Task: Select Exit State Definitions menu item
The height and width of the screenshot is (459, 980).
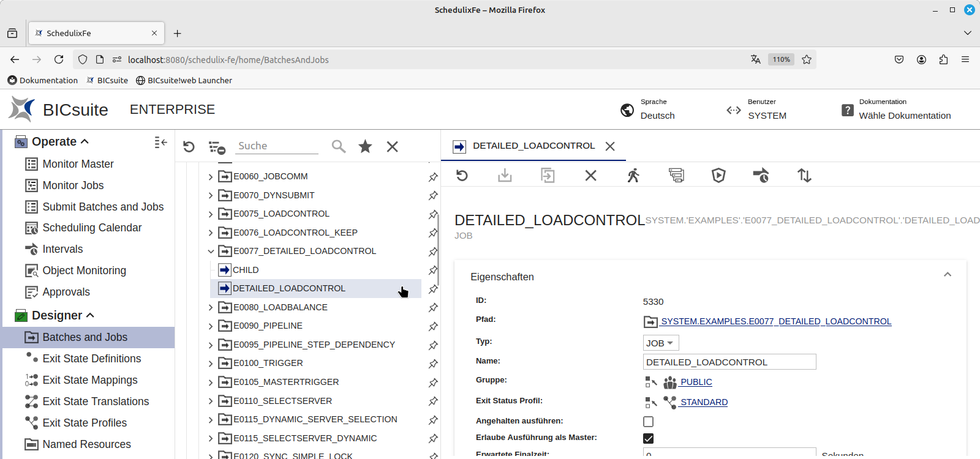Action: tap(91, 359)
